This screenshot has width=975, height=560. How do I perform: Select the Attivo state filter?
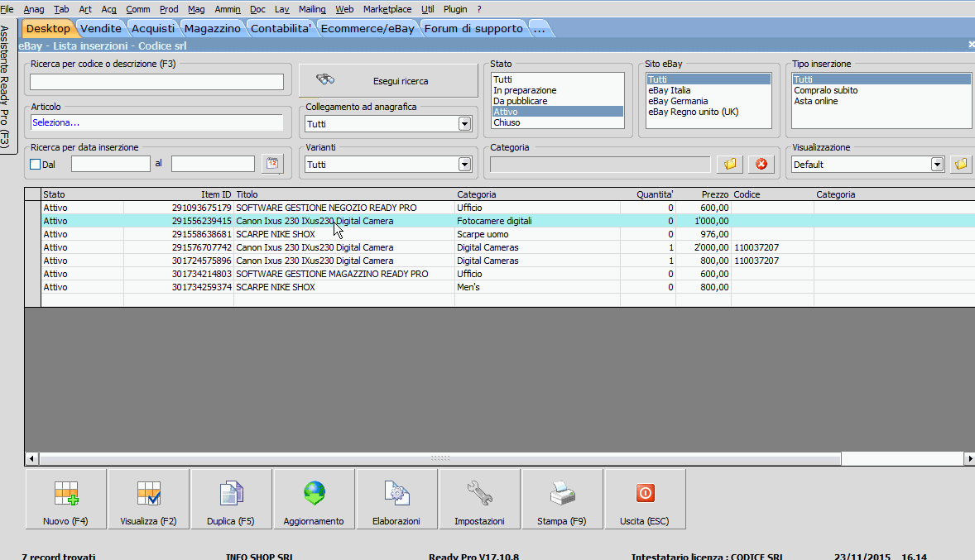pos(557,112)
